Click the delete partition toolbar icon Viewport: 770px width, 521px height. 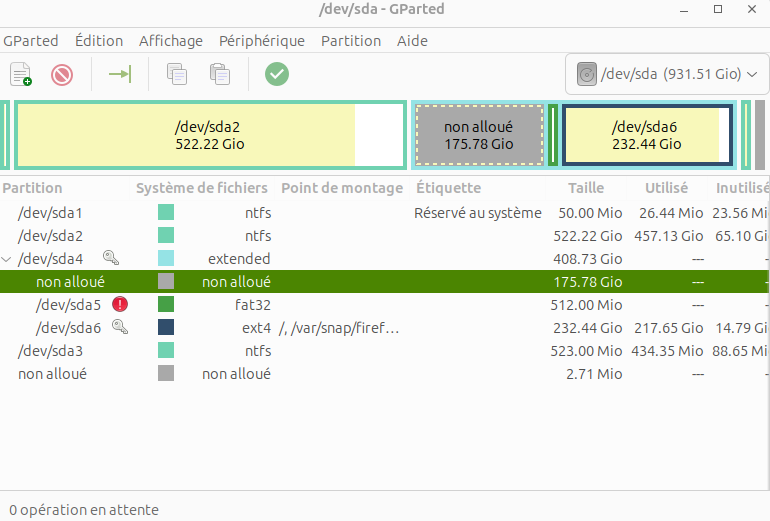point(63,74)
